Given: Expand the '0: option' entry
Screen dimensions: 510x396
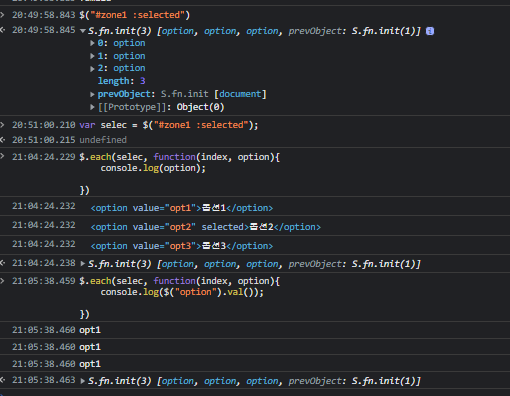Looking at the screenshot, I should 92,43.
